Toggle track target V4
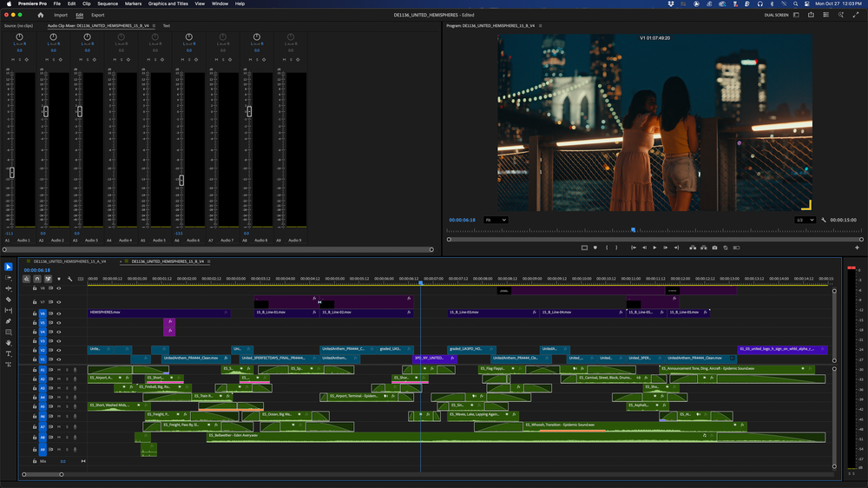 (x=43, y=332)
